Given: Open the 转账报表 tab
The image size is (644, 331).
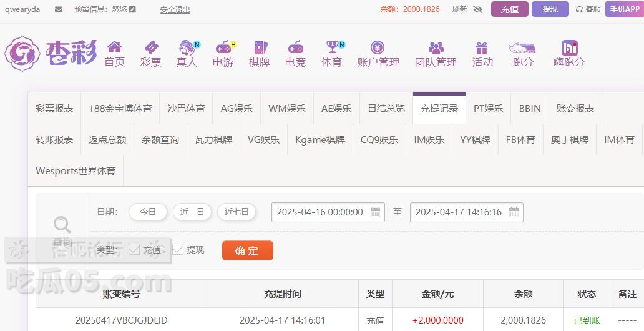Looking at the screenshot, I should point(55,140).
